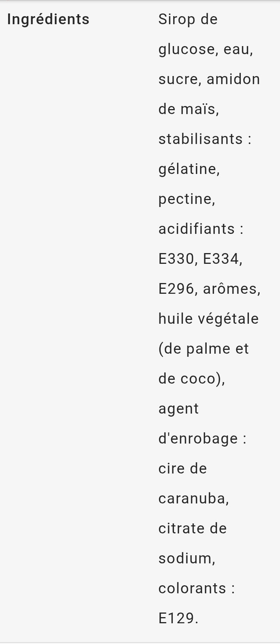Select the 'de coco),' line

pyautogui.click(x=192, y=379)
